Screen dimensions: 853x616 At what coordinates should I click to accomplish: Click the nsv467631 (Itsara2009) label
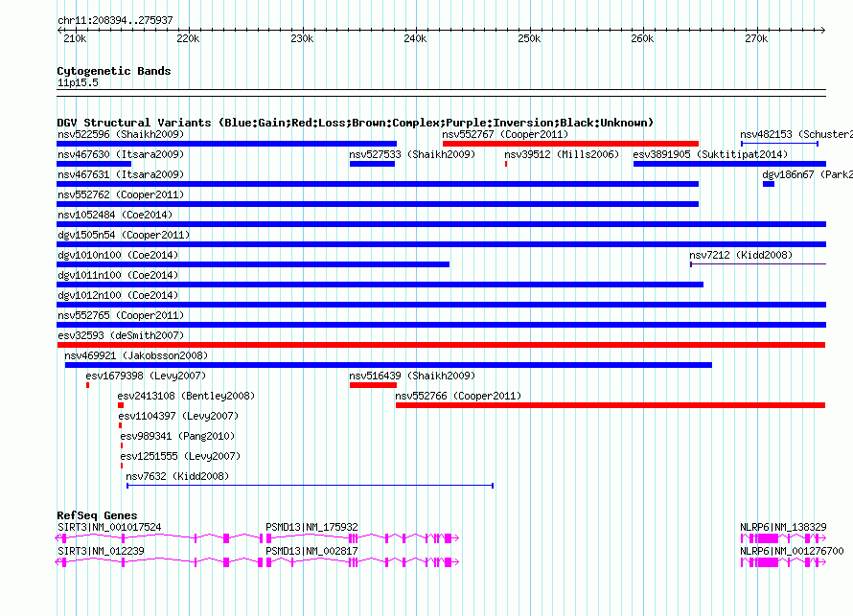click(121, 174)
